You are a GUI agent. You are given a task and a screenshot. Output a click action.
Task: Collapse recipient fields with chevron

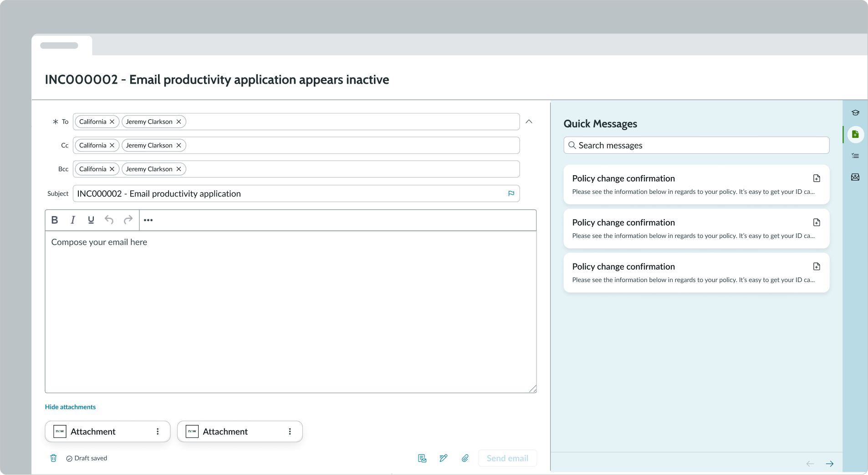click(x=529, y=121)
